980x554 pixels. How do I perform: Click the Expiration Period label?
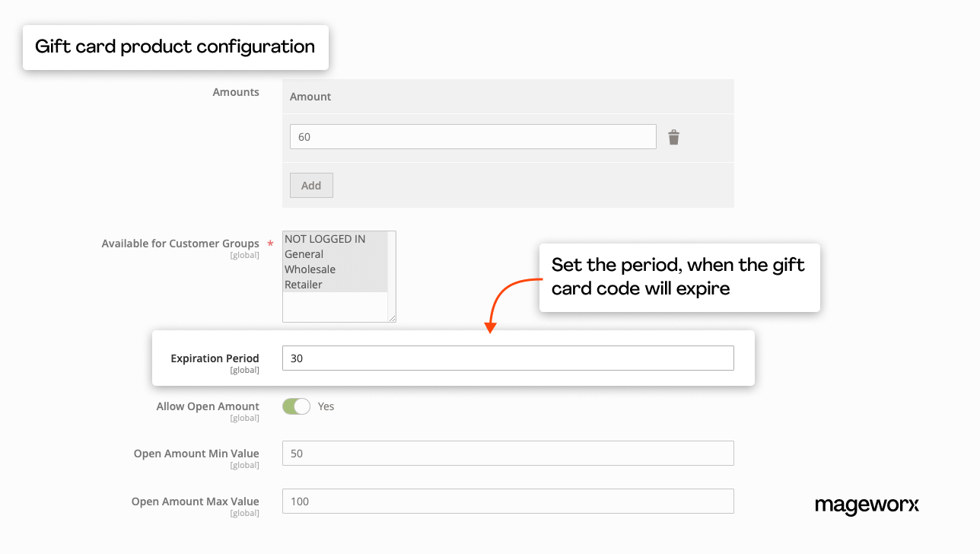215,358
